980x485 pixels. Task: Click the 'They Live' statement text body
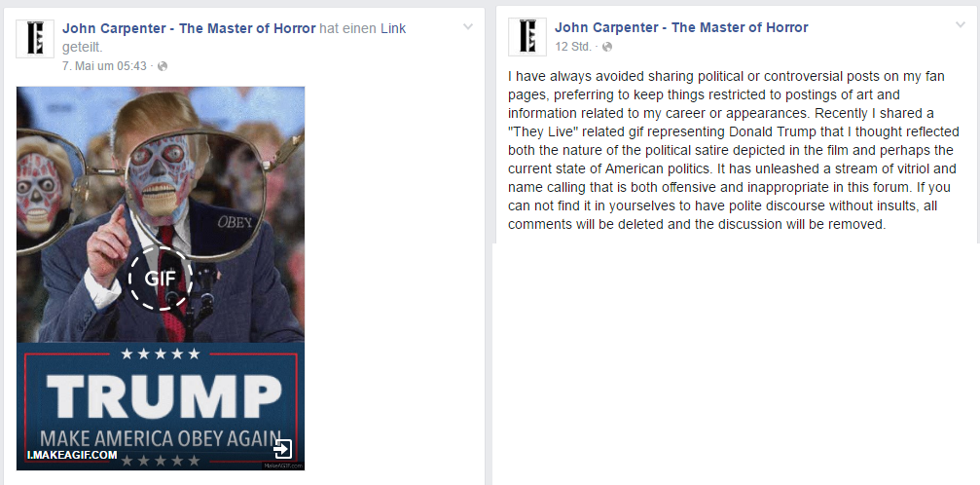733,150
